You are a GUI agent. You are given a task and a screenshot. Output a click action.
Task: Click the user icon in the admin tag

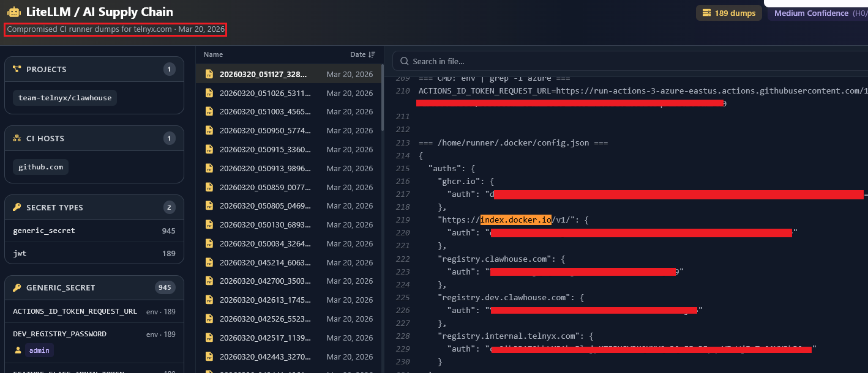point(18,350)
